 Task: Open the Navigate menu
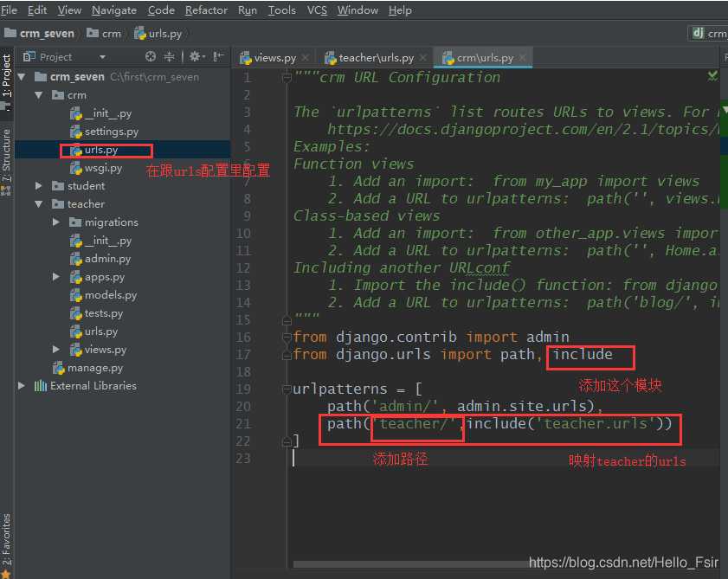click(x=114, y=10)
